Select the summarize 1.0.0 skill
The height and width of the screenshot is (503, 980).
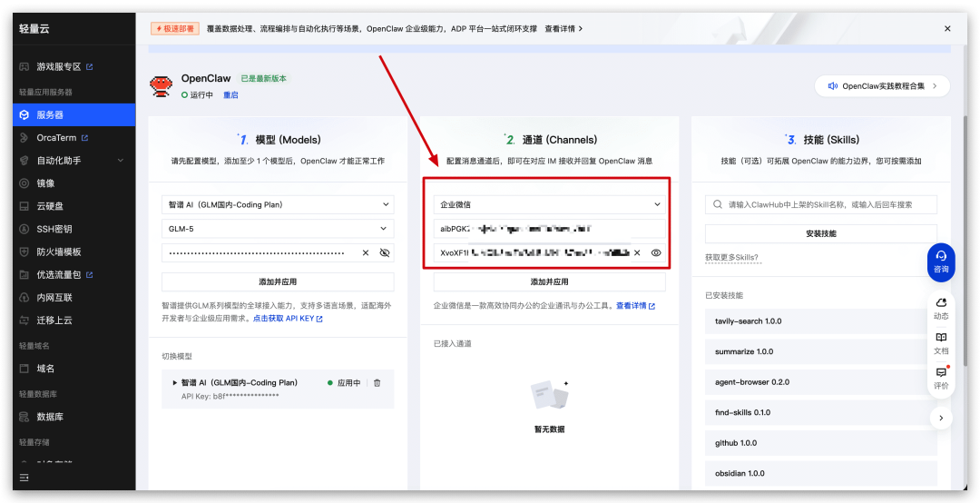point(821,351)
